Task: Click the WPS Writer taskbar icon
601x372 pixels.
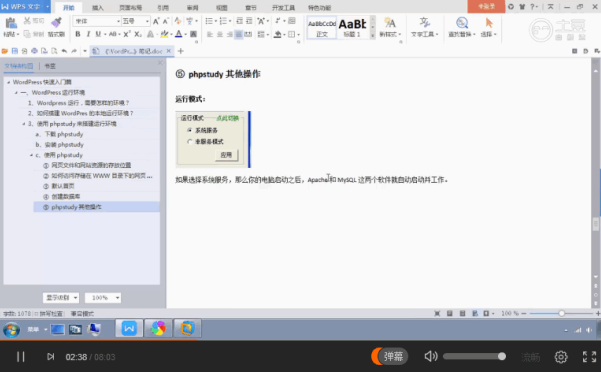Action: coord(129,328)
